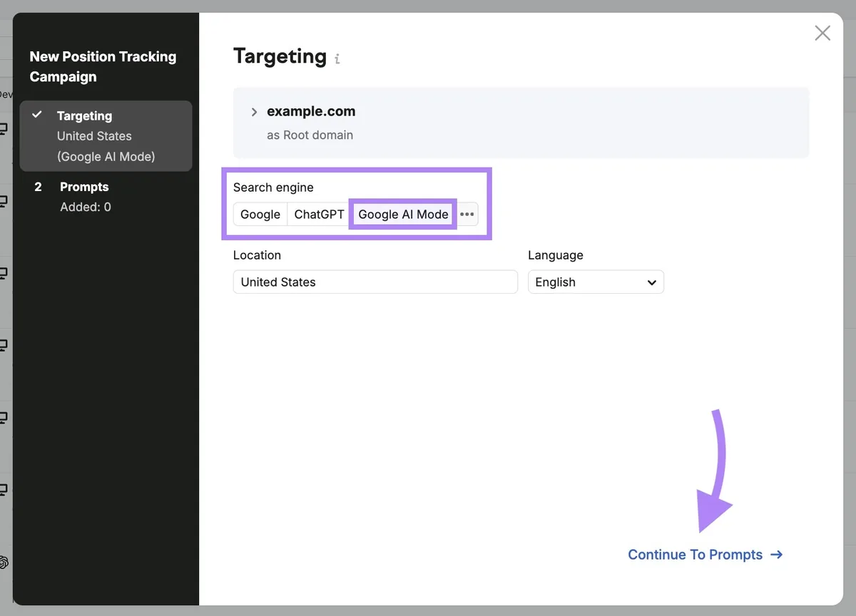The height and width of the screenshot is (616, 856).
Task: Go to step 2 Prompts in sidebar
Action: [106, 197]
